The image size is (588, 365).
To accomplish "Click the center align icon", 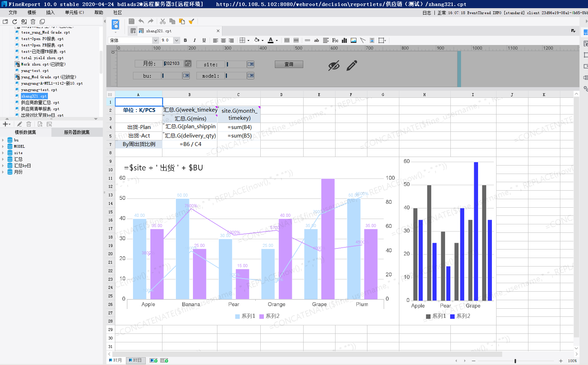I will click(x=223, y=40).
